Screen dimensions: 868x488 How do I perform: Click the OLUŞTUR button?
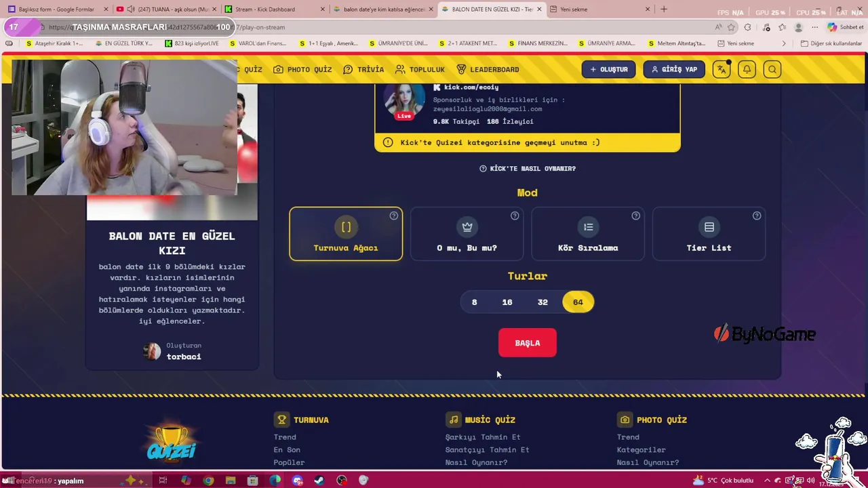tap(609, 69)
